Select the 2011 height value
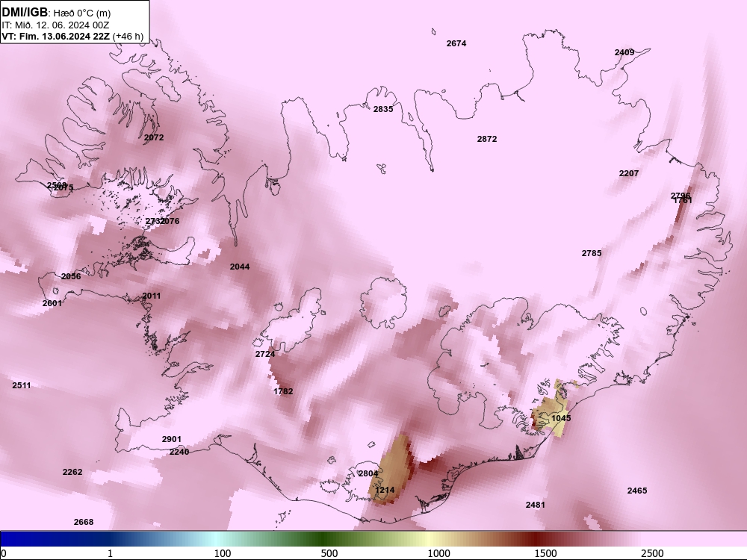747x560 pixels. point(152,296)
